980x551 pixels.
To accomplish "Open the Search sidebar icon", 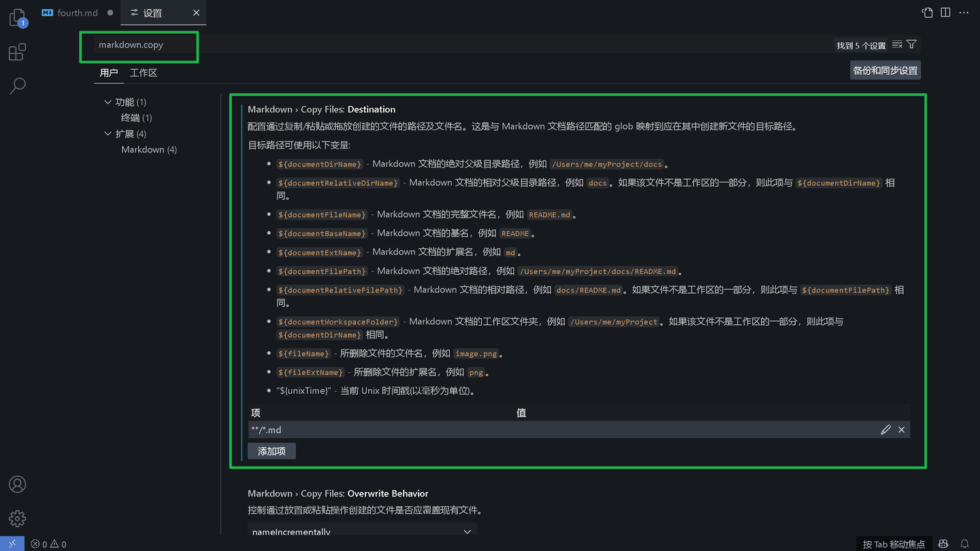I will click(17, 86).
